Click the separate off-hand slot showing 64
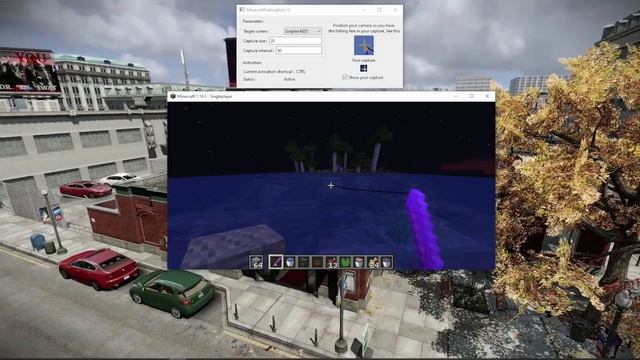 tap(256, 262)
